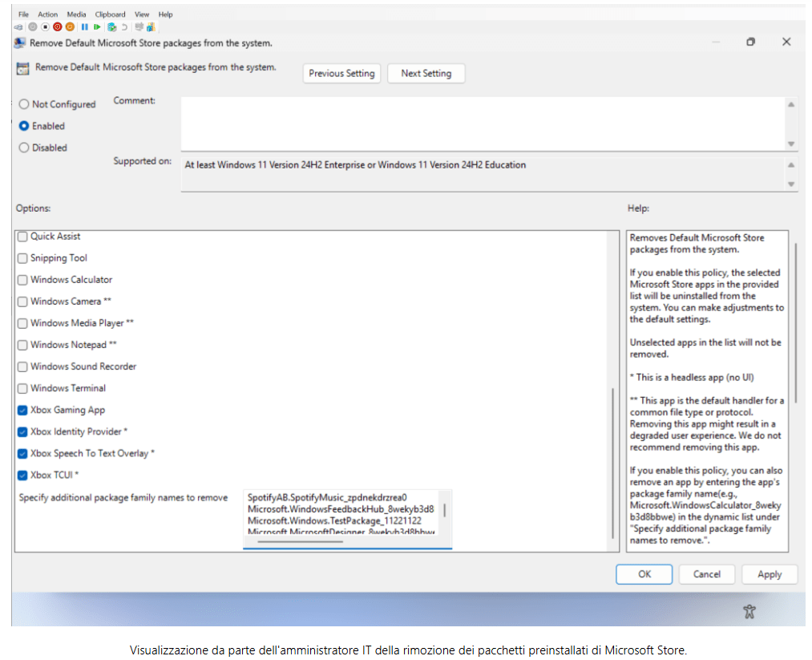Check the Windows Calculator checkbox
Viewport: 812px width, 660px height.
[22, 280]
